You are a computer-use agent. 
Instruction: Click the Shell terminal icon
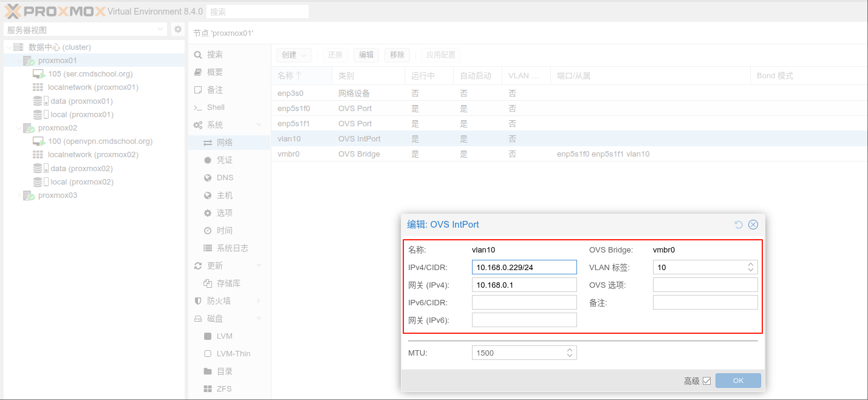tap(198, 107)
